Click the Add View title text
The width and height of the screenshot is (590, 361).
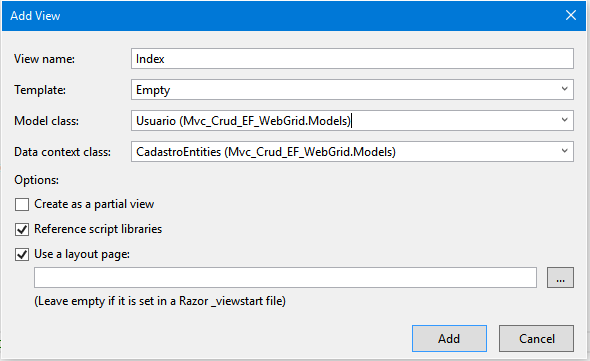[35, 16]
